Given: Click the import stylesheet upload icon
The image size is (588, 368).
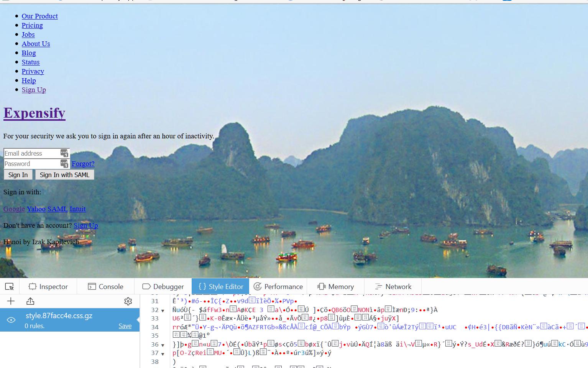Looking at the screenshot, I should [x=30, y=301].
